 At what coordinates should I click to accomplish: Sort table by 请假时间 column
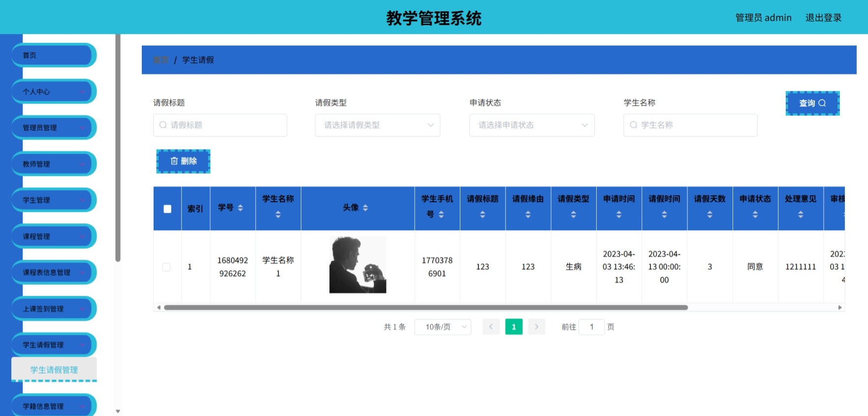click(664, 214)
